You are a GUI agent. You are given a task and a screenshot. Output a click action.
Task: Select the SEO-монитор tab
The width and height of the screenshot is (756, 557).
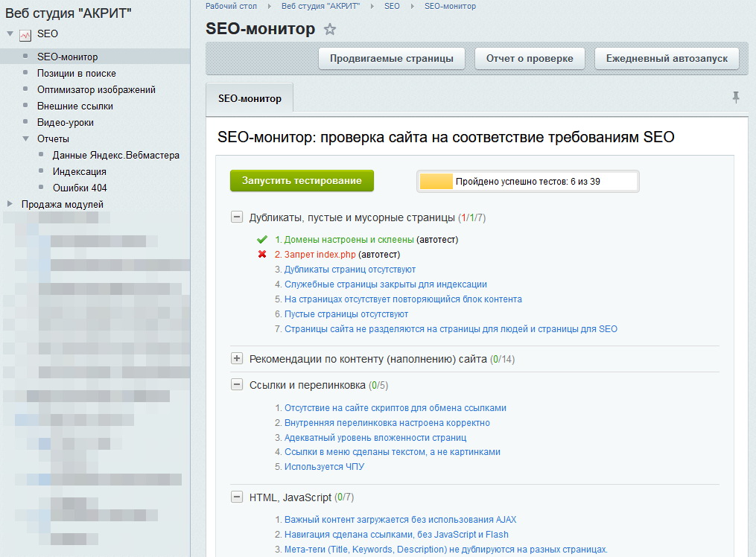(x=251, y=98)
